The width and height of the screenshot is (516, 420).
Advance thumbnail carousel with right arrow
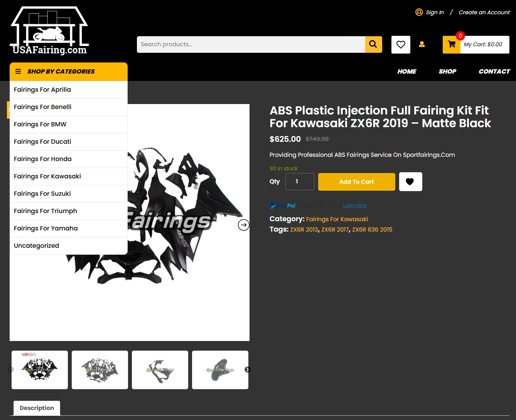click(248, 370)
